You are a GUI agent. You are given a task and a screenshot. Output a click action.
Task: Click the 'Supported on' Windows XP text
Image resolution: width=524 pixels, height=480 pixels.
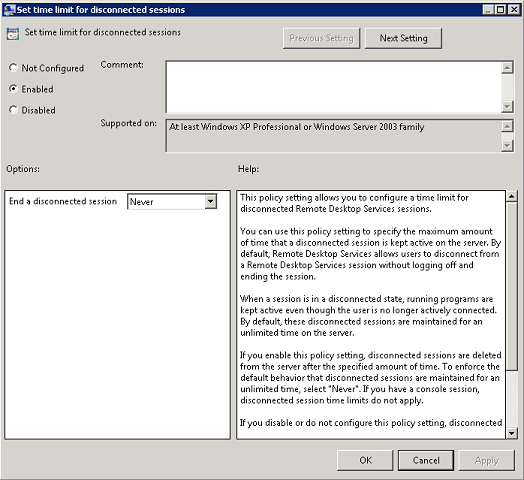[296, 127]
